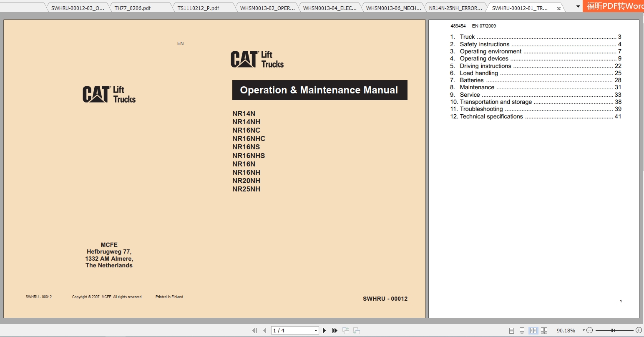Open the 'Truck' contents entry
This screenshot has width=644, height=337.
pyautogui.click(x=536, y=37)
